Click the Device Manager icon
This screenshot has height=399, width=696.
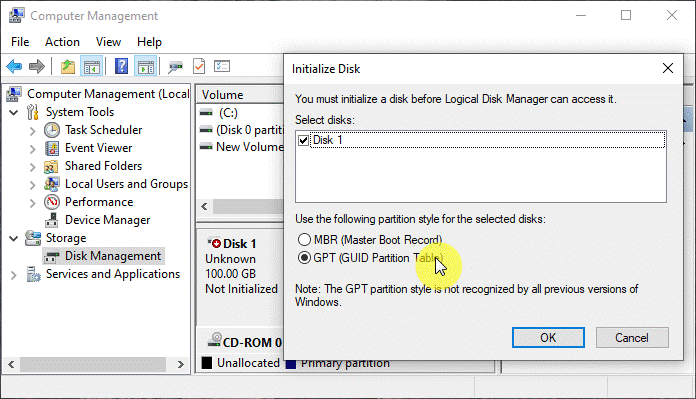(52, 220)
